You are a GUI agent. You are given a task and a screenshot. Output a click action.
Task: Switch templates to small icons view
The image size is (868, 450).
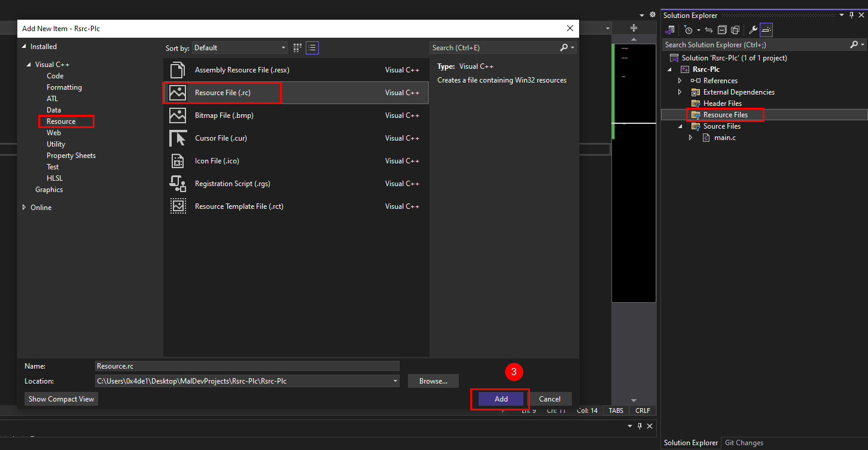(298, 48)
